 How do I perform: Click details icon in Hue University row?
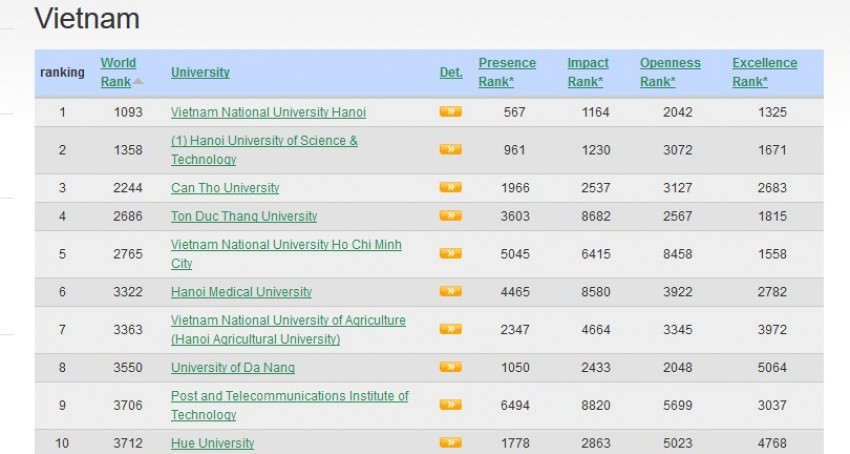coord(450,443)
